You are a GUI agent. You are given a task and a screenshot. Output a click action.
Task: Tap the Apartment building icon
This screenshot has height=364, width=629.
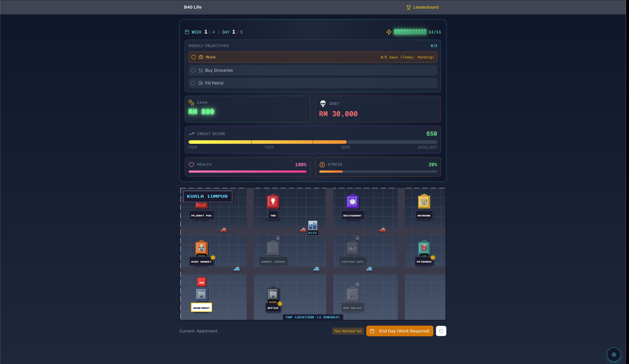(201, 294)
